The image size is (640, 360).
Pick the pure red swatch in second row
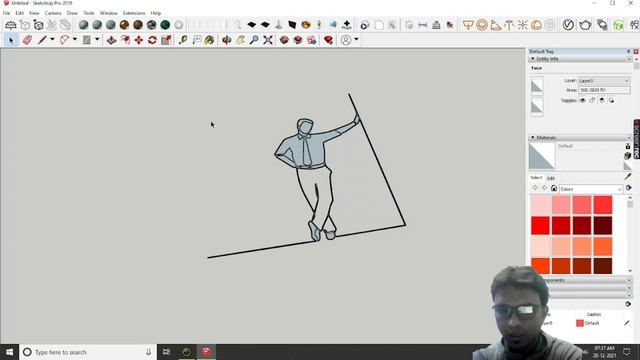coord(540,226)
